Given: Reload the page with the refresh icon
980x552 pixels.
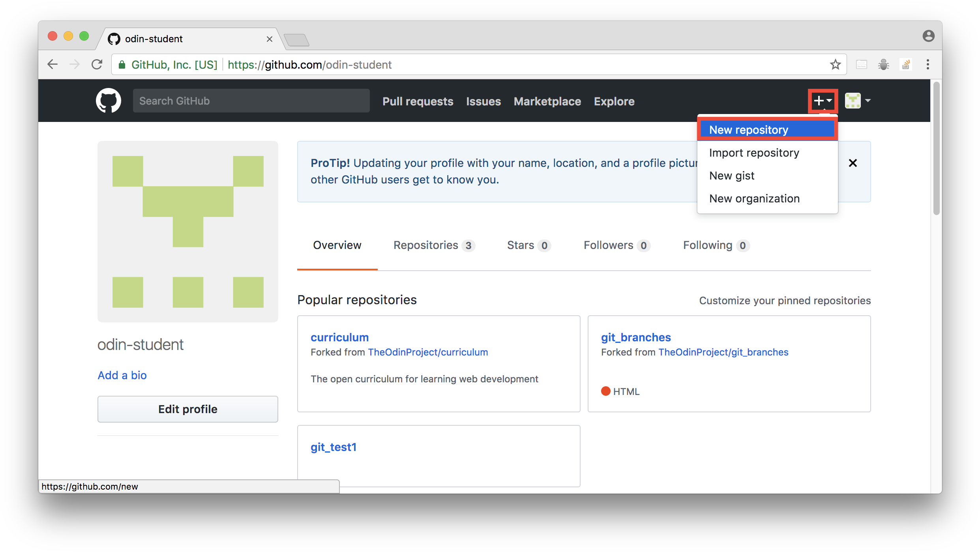Looking at the screenshot, I should [x=97, y=64].
